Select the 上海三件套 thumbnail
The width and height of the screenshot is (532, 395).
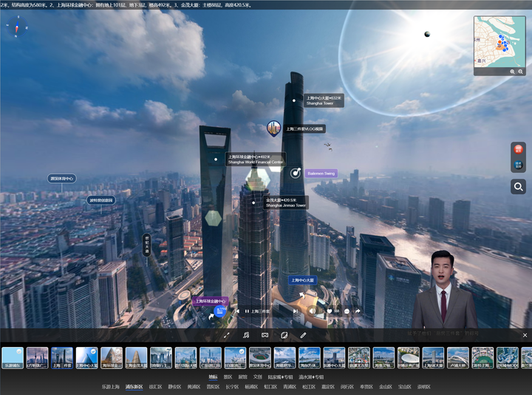click(62, 357)
